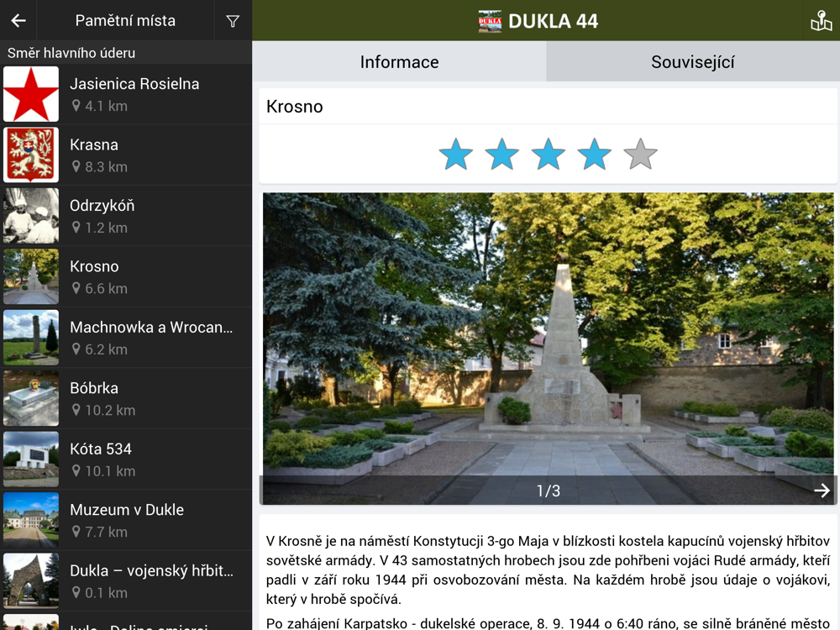Image resolution: width=840 pixels, height=630 pixels.
Task: Tap the DUKLA 44 title text
Action: (553, 22)
